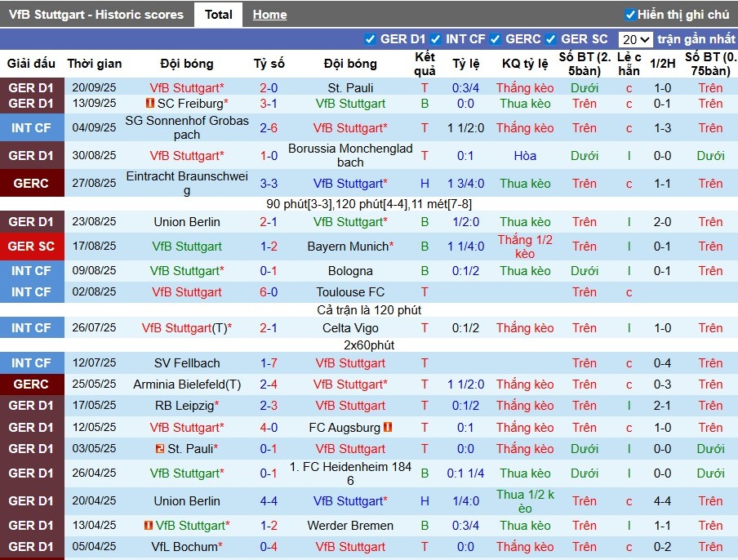Click the Borussia Monchengladbach team name
This screenshot has width=738, height=560.
(350, 155)
